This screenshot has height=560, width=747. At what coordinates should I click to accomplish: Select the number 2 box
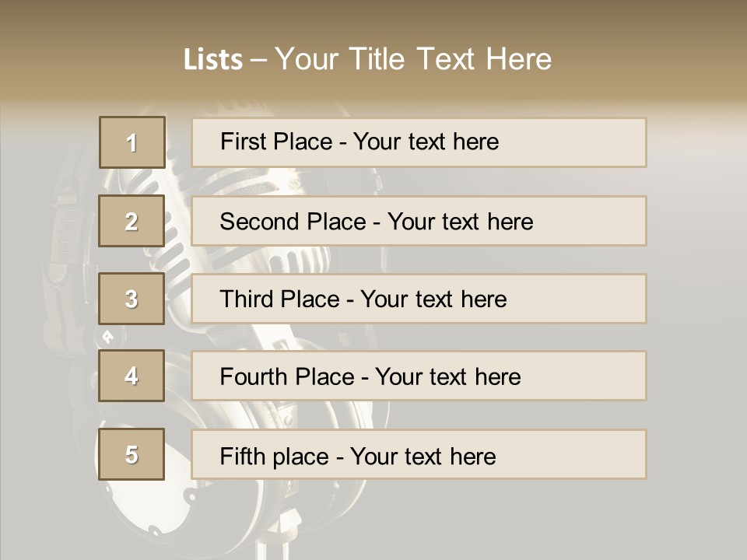click(132, 221)
